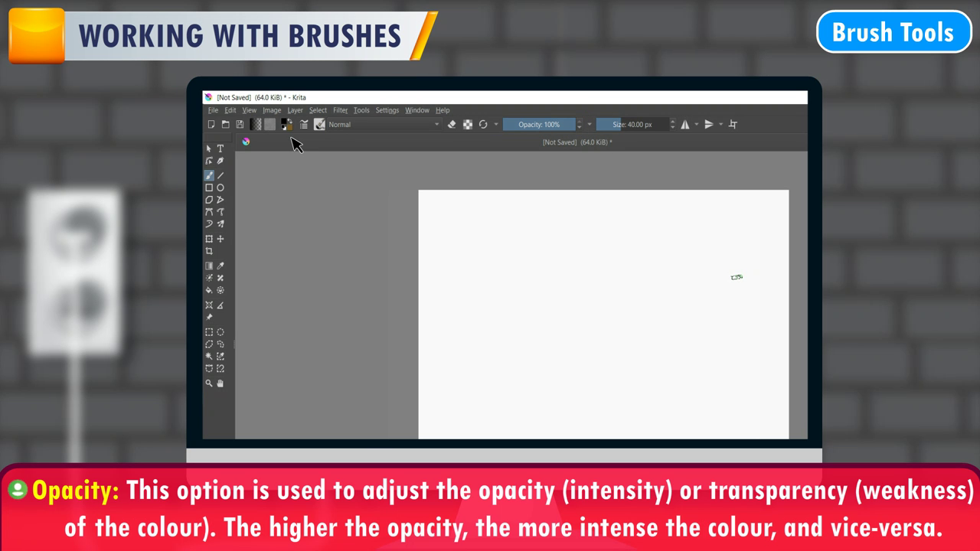
Task: Create a new document from toolbar
Action: pos(211,125)
